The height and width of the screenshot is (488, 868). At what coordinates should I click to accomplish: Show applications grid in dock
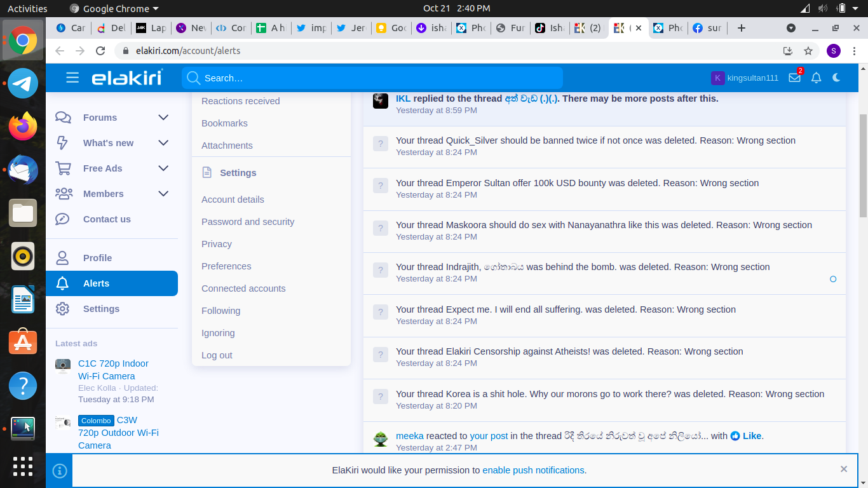tap(23, 466)
